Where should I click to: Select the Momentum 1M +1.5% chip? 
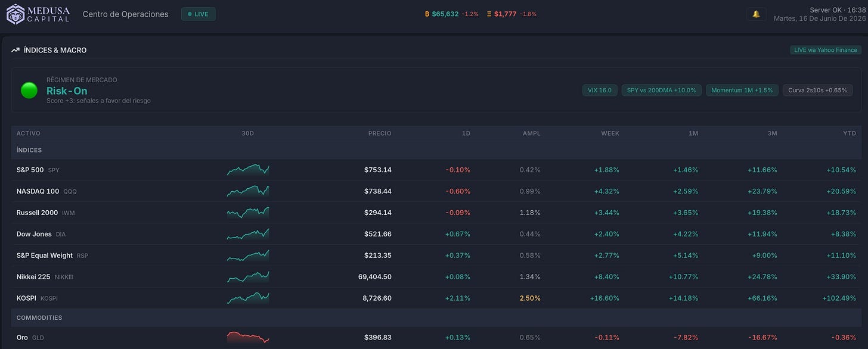[742, 90]
